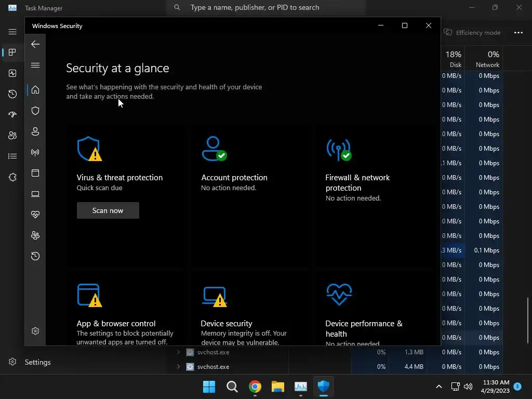
Task: Open Windows Security navigation hamburger menu
Action: click(35, 65)
